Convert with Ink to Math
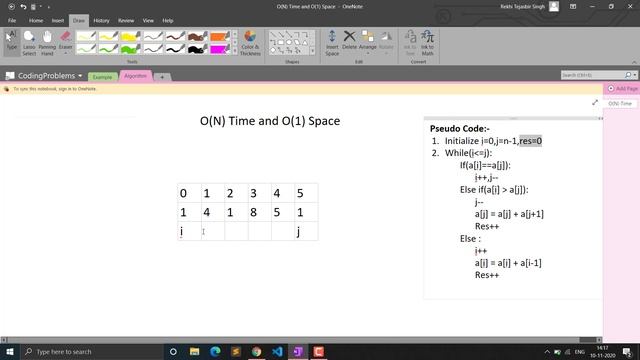The height and width of the screenshot is (360, 640). pyautogui.click(x=427, y=43)
